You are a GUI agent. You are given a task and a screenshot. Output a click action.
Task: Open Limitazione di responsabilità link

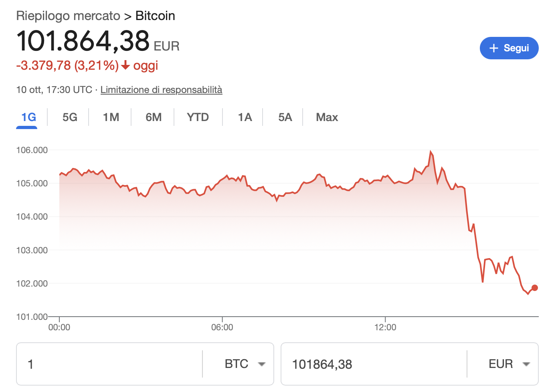click(x=161, y=90)
